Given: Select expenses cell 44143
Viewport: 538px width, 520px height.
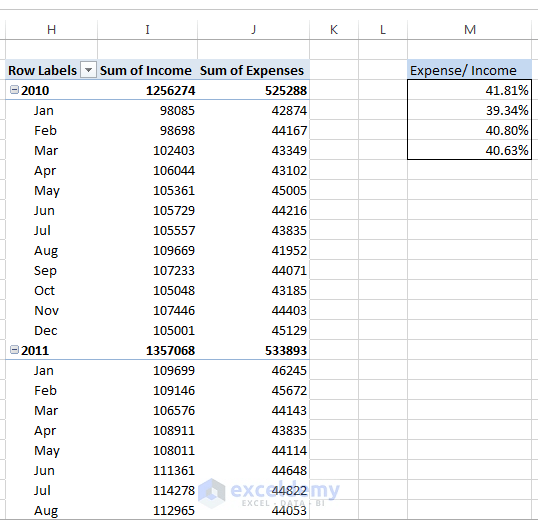Looking at the screenshot, I should click(254, 410).
